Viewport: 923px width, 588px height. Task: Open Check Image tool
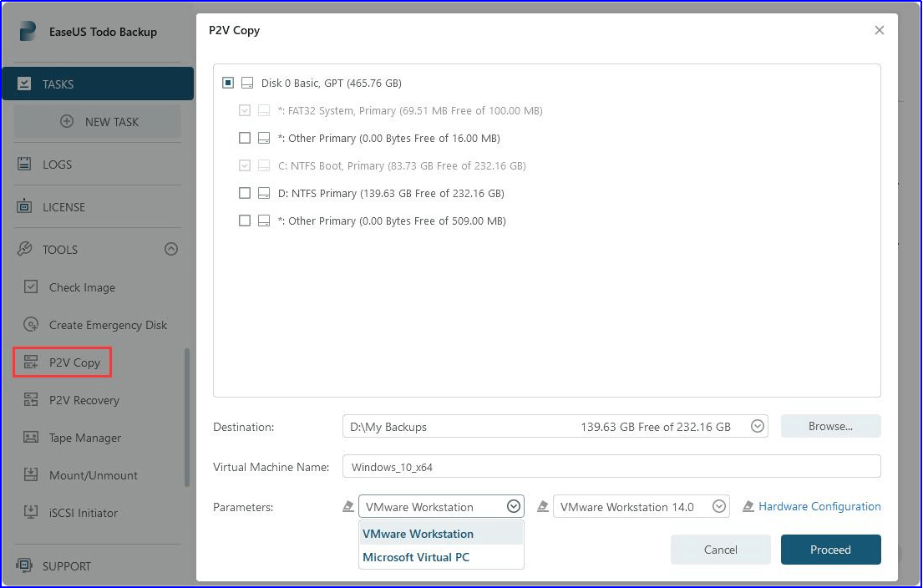pyautogui.click(x=82, y=287)
